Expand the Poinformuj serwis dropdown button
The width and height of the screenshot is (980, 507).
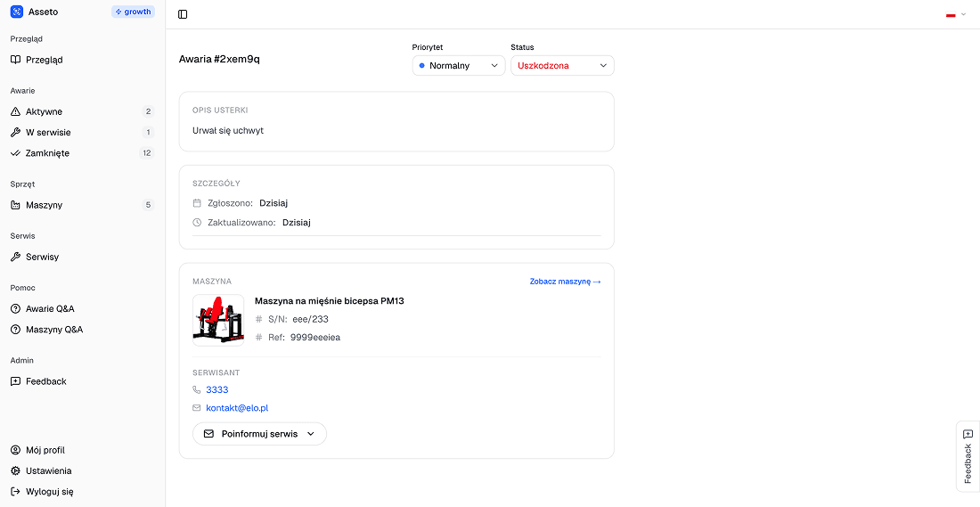[x=259, y=434]
